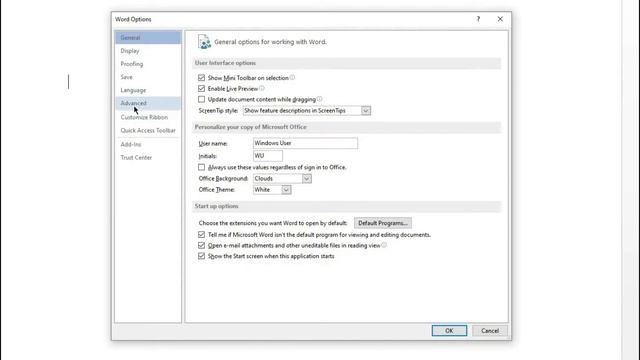Disable Enable Live Preview checkbox
Image resolution: width=640 pixels, height=360 pixels.
201,89
